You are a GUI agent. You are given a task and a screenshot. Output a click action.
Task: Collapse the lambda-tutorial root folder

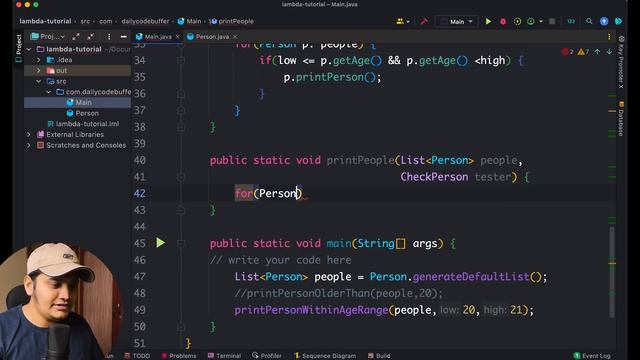[29, 49]
